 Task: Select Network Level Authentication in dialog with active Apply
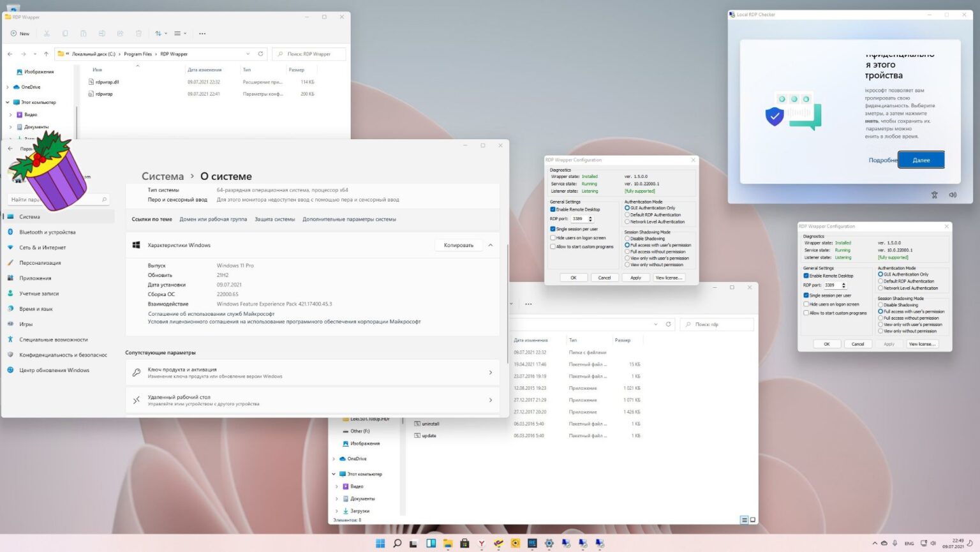tap(627, 222)
